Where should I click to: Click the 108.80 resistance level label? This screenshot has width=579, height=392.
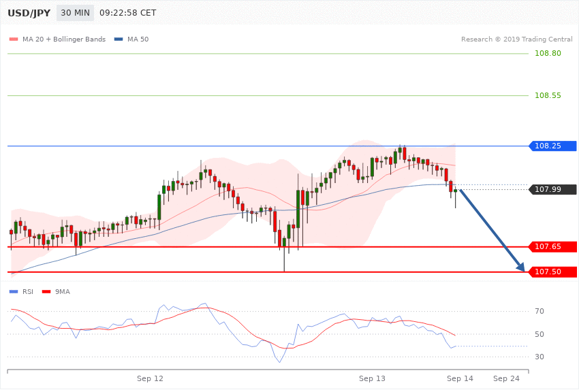pos(548,54)
